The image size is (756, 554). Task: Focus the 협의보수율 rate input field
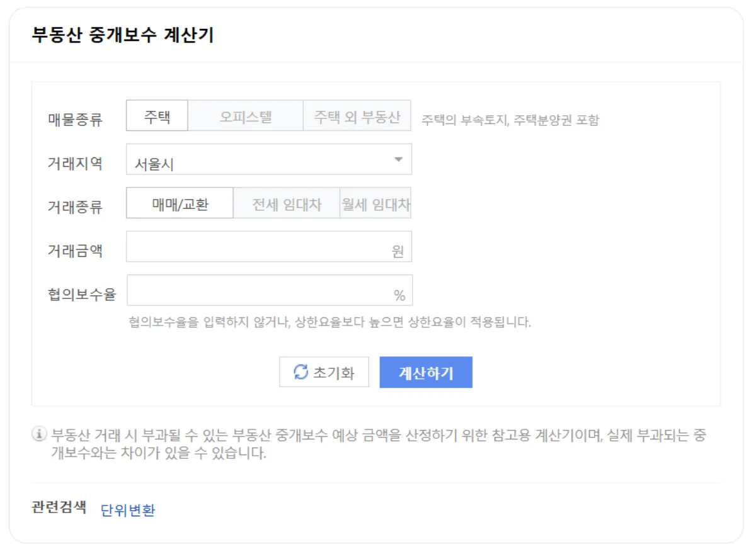tap(252, 290)
